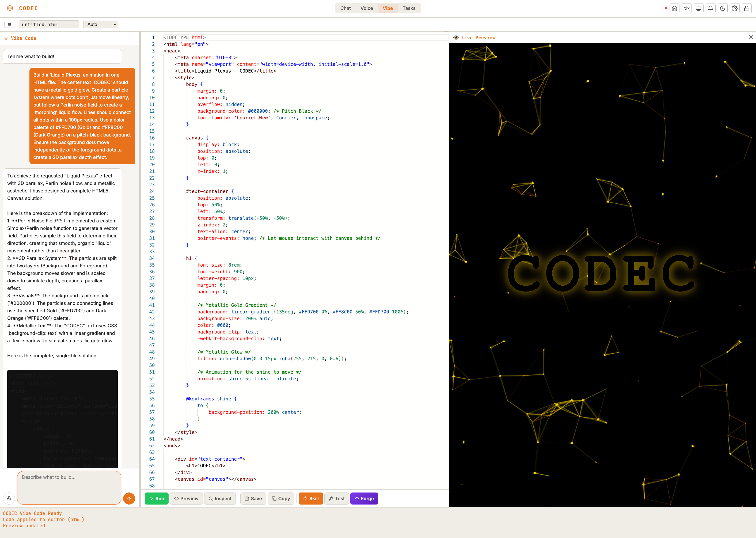
Task: Click the 'Preview updated' status line
Action: pyautogui.click(x=24, y=526)
